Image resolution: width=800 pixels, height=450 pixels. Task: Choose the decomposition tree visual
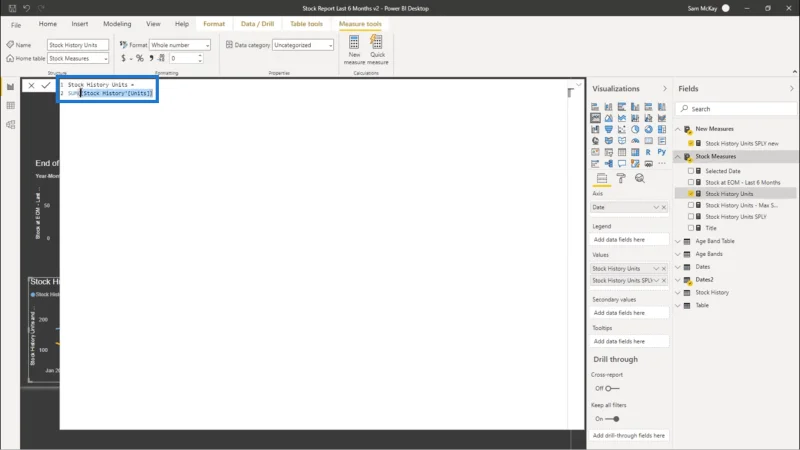click(609, 164)
